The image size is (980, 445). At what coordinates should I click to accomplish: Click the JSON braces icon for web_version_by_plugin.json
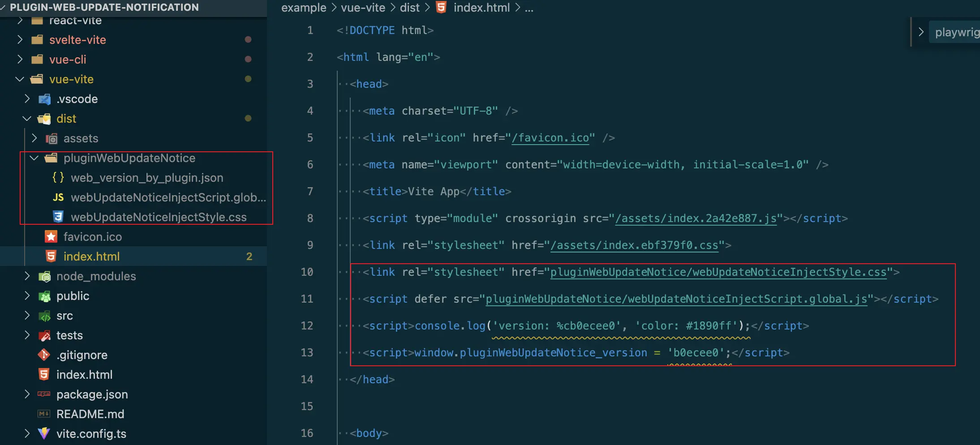(x=58, y=178)
